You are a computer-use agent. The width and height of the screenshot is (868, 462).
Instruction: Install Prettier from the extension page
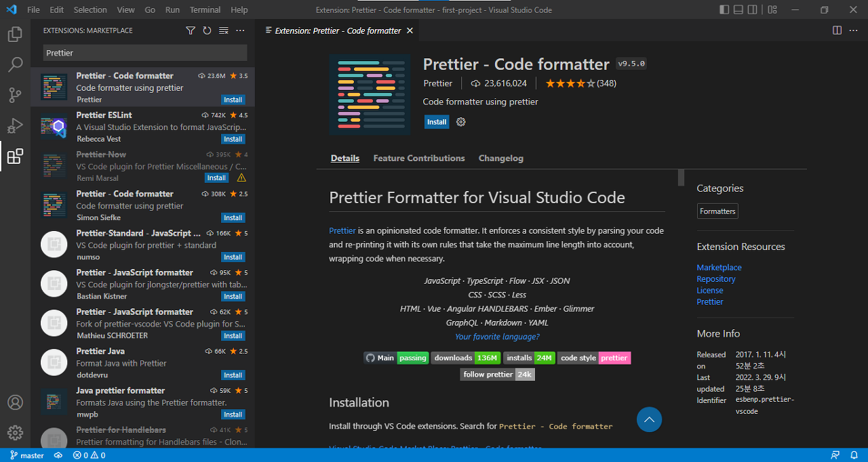point(437,122)
